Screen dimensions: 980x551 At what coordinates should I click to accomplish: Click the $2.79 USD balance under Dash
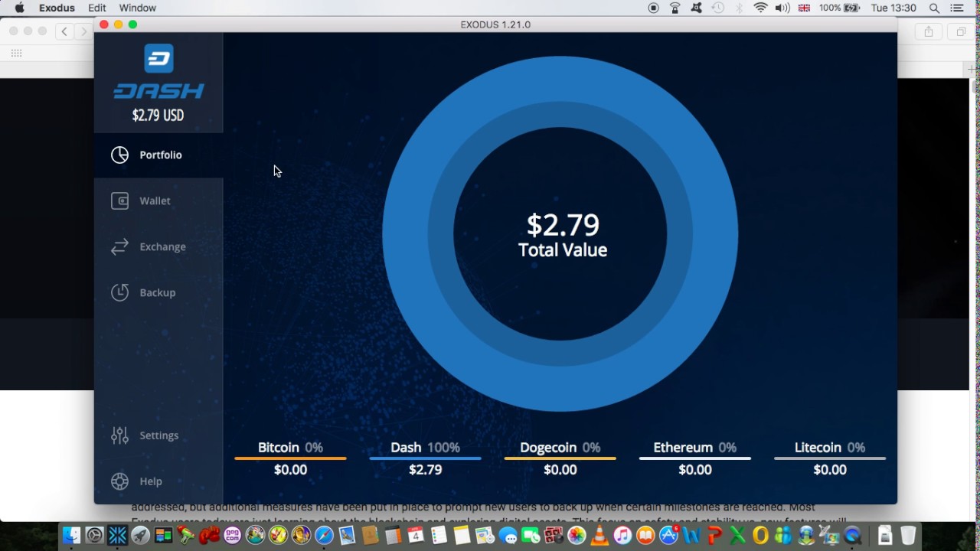pyautogui.click(x=158, y=115)
